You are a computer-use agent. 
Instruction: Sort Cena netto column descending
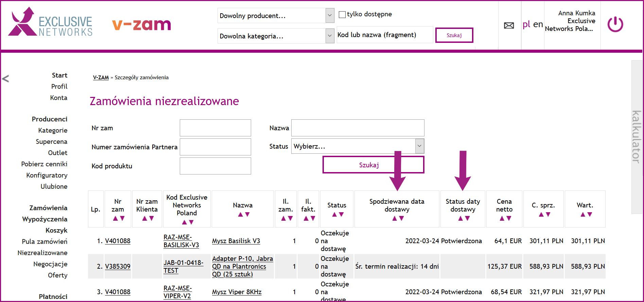(x=509, y=218)
